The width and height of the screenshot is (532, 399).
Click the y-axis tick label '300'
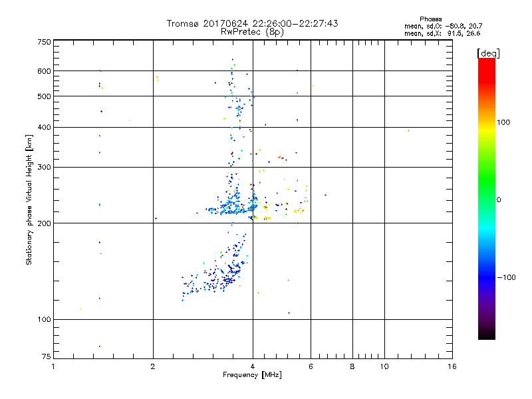click(44, 168)
